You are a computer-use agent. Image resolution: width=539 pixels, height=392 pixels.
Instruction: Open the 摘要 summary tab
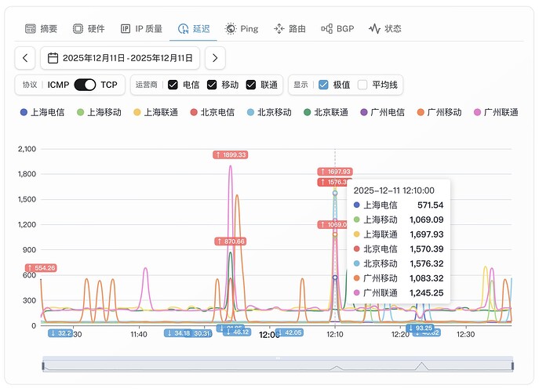click(41, 28)
